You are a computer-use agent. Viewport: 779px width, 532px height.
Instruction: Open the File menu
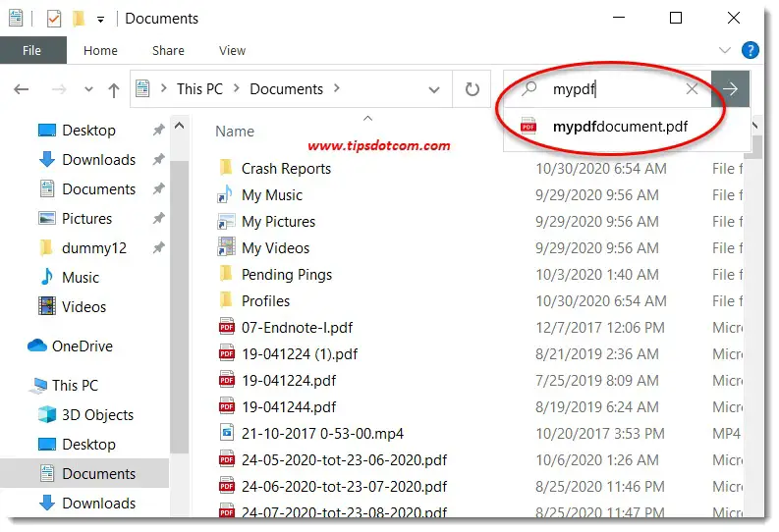click(32, 50)
